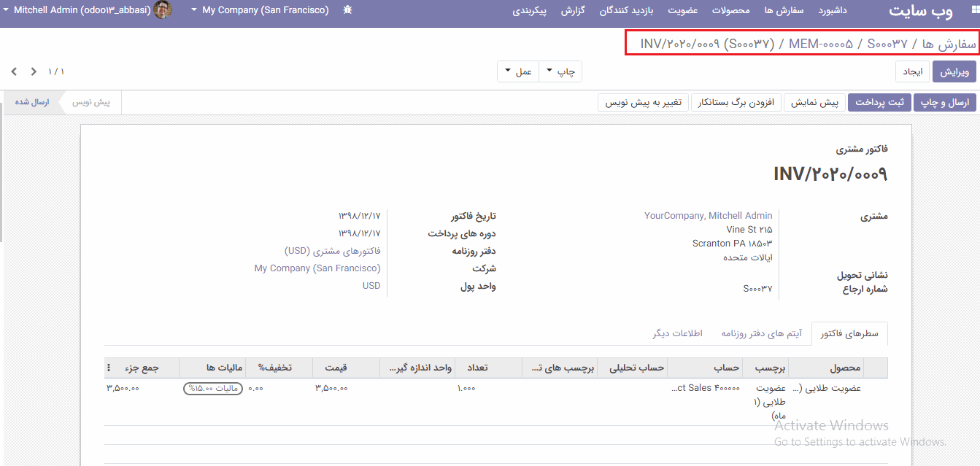The image size is (980, 466).
Task: Click the مالیات 15.00% tax tag
Action: click(212, 388)
